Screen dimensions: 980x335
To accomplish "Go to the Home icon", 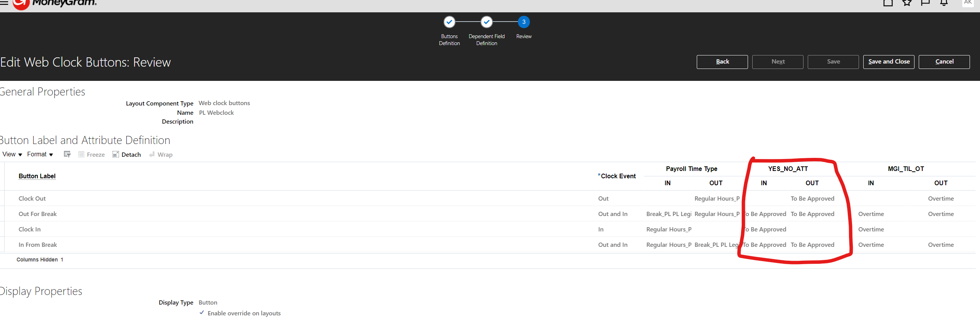I will point(888,3).
